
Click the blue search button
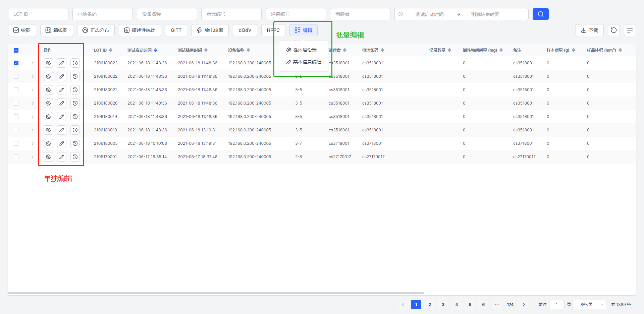[x=541, y=14]
